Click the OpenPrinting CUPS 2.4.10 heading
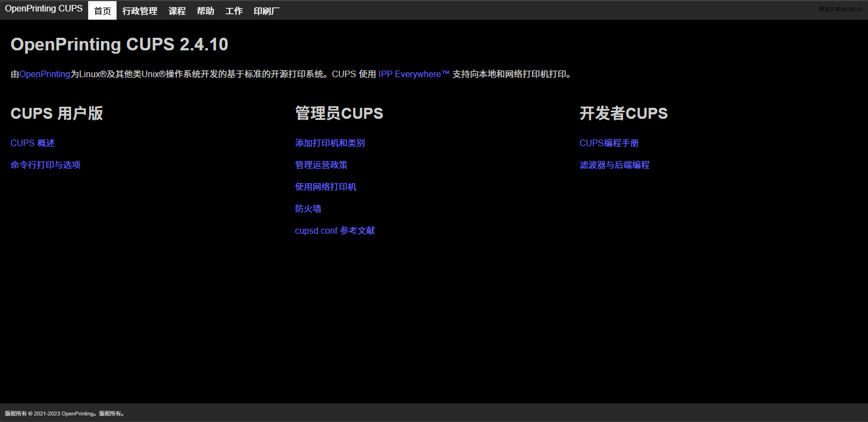The height and width of the screenshot is (422, 868). pos(119,45)
